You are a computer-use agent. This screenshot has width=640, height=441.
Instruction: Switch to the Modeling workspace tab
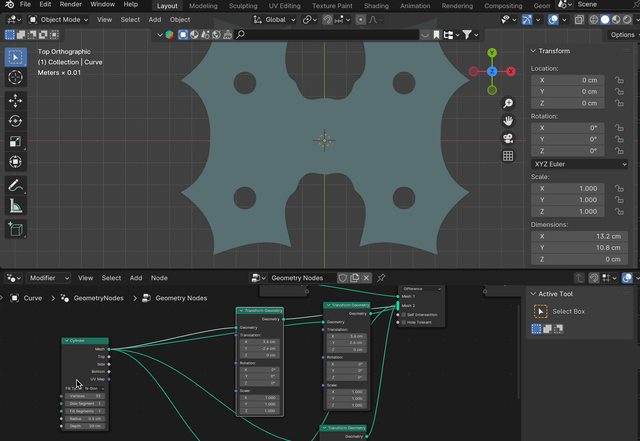click(x=203, y=6)
